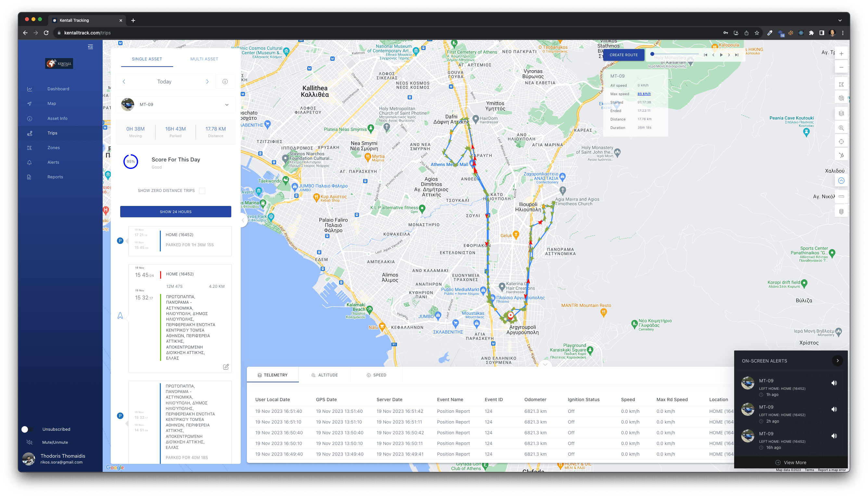Collapse map tools with circled chevron
The width and height of the screenshot is (868, 496).
pyautogui.click(x=841, y=181)
